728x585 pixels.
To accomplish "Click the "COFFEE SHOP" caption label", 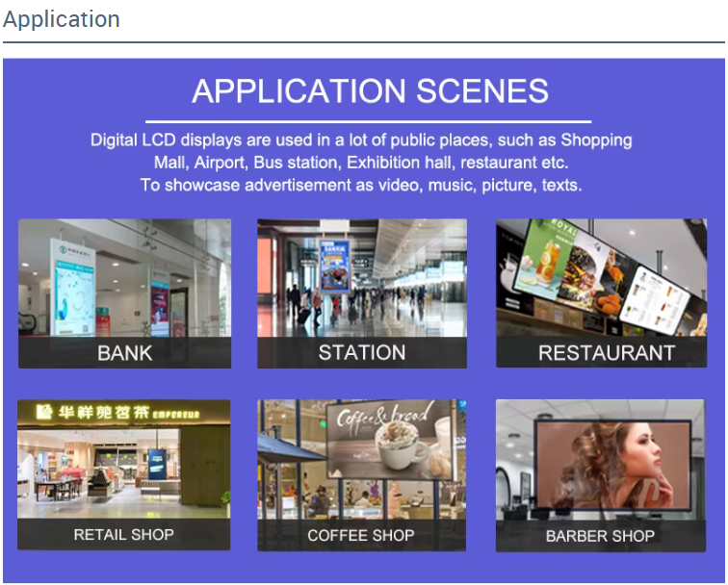I will tap(361, 535).
